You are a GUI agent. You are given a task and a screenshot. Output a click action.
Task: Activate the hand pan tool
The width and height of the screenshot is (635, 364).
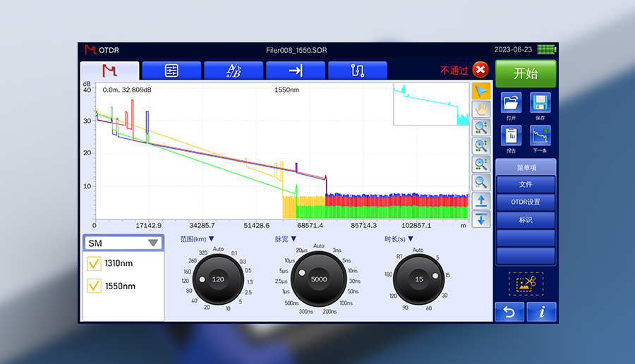(x=480, y=109)
